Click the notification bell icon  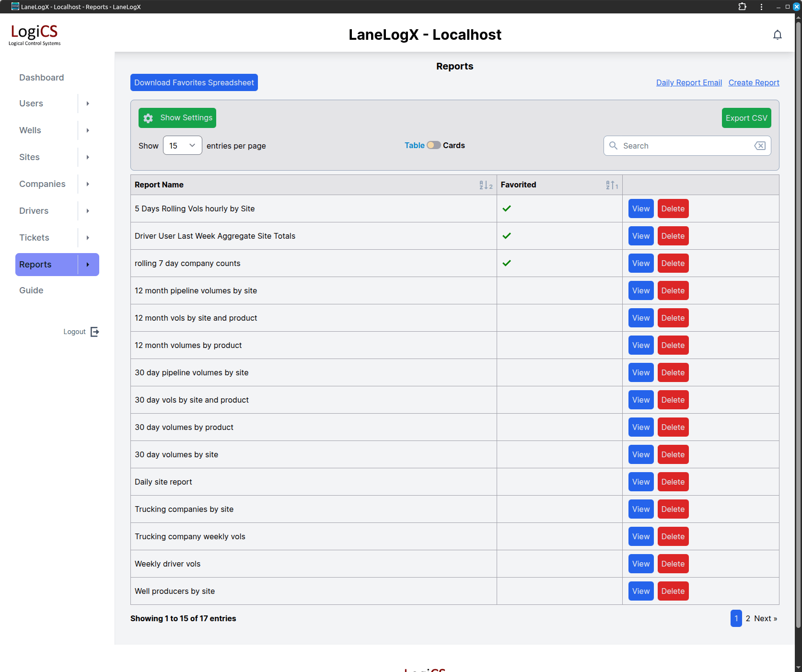click(777, 35)
